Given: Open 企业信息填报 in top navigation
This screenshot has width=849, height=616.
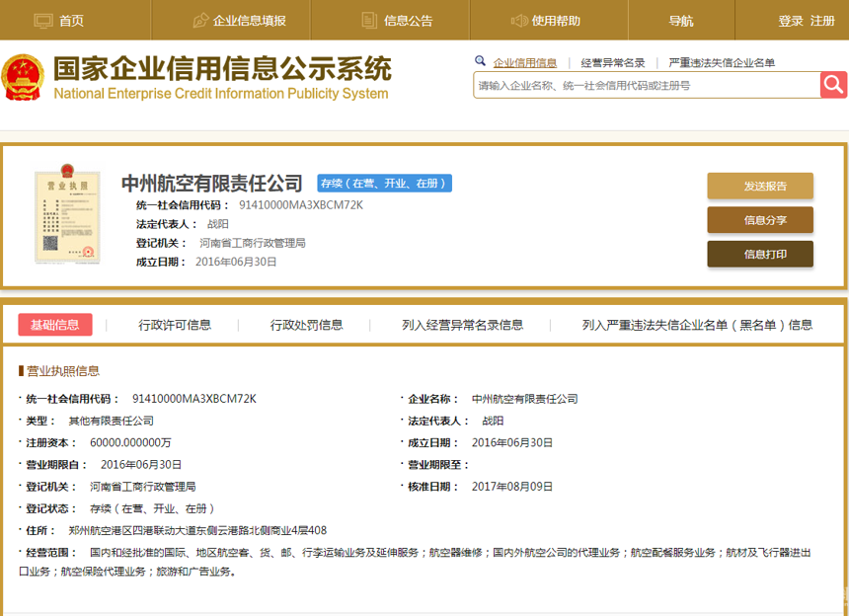Looking at the screenshot, I should (249, 21).
